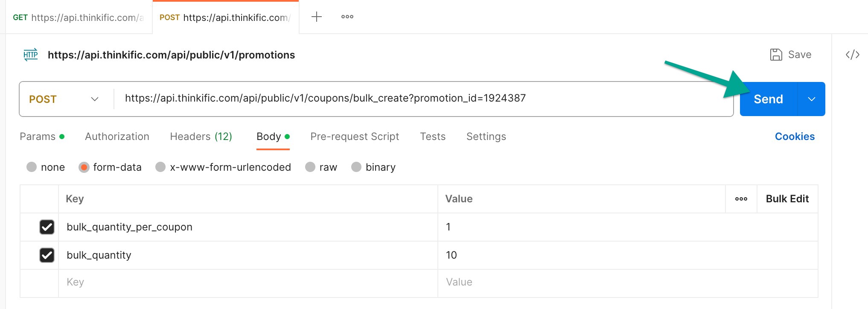Open the Pre-request Script tab

[x=355, y=137]
